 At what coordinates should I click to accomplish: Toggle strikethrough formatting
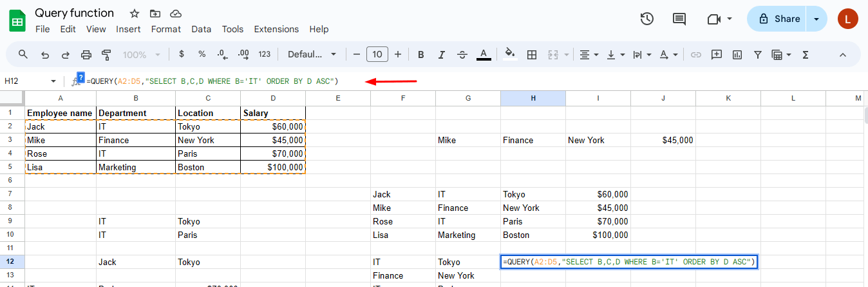pyautogui.click(x=462, y=55)
